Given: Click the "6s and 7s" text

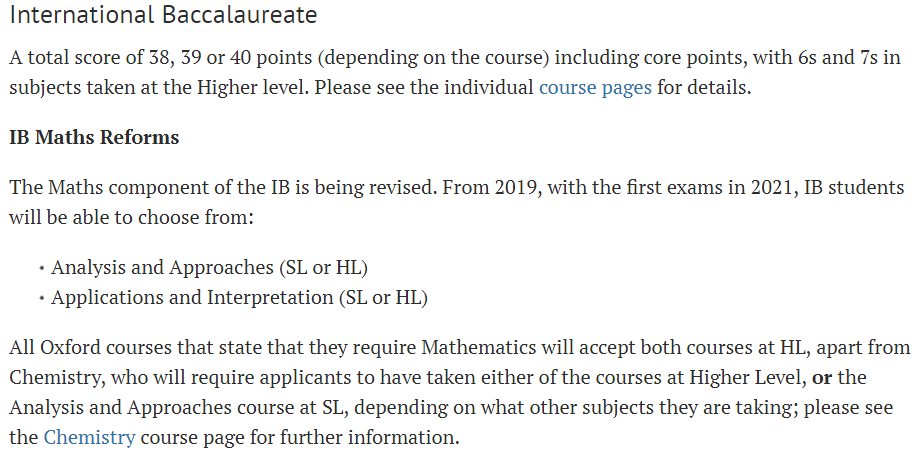Looking at the screenshot, I should pyautogui.click(x=838, y=57).
